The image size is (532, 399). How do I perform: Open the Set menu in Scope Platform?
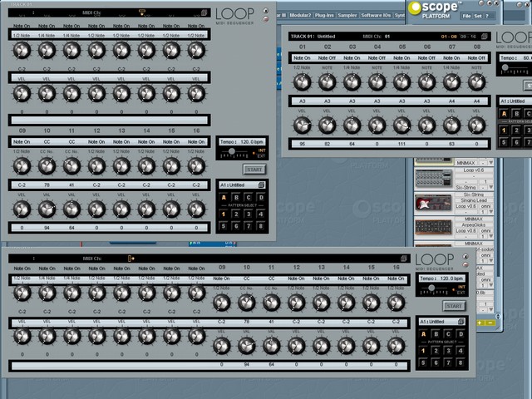click(478, 16)
